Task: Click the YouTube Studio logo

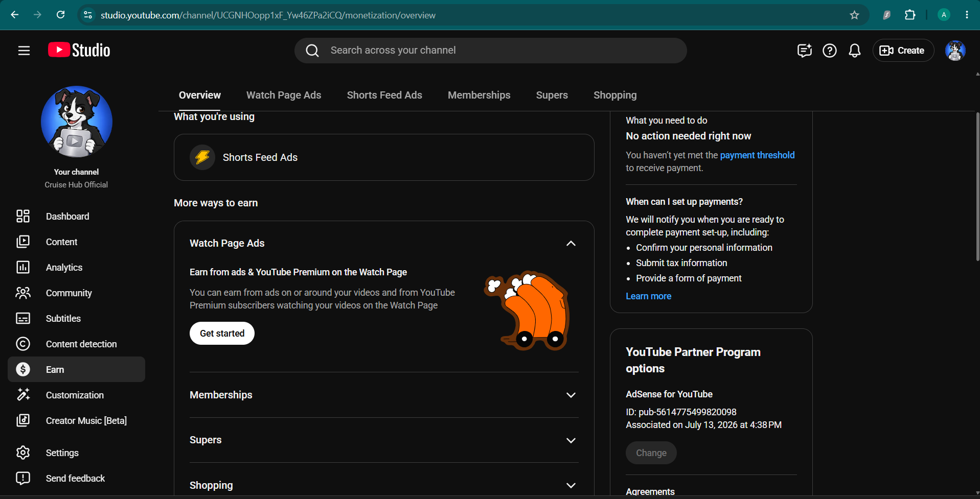Action: pos(79,50)
